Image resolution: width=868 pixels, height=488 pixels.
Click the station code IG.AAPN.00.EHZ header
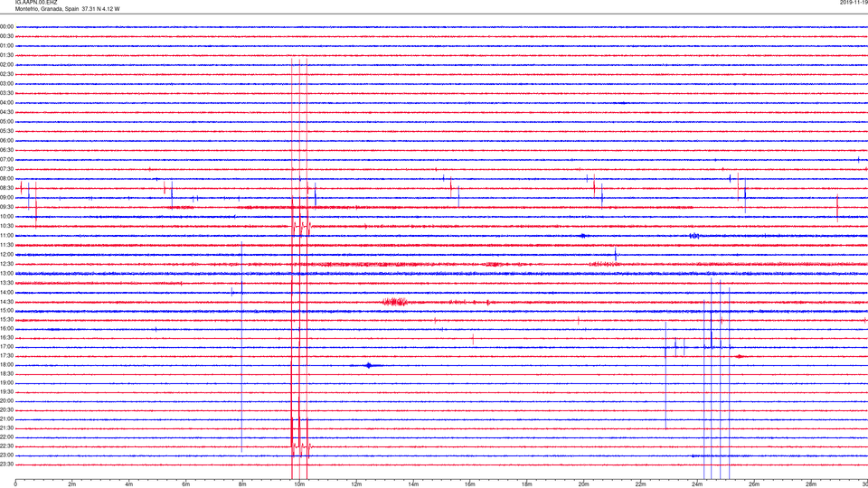pos(36,2)
